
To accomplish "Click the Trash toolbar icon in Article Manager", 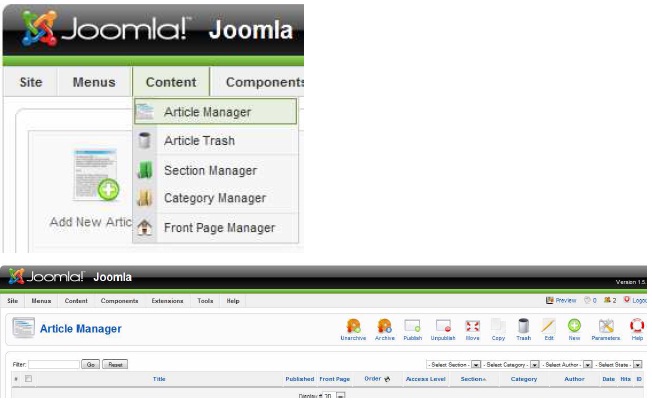I will click(524, 326).
